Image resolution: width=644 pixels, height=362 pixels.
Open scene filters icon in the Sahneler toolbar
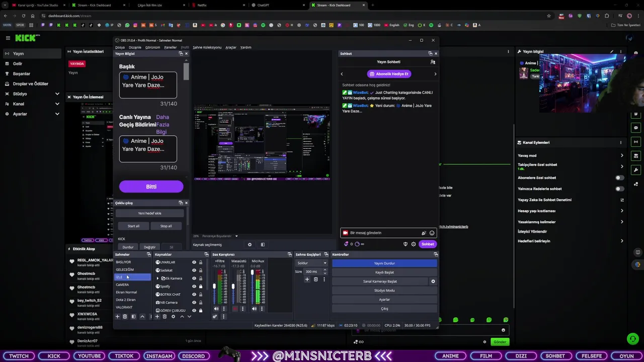click(x=133, y=316)
